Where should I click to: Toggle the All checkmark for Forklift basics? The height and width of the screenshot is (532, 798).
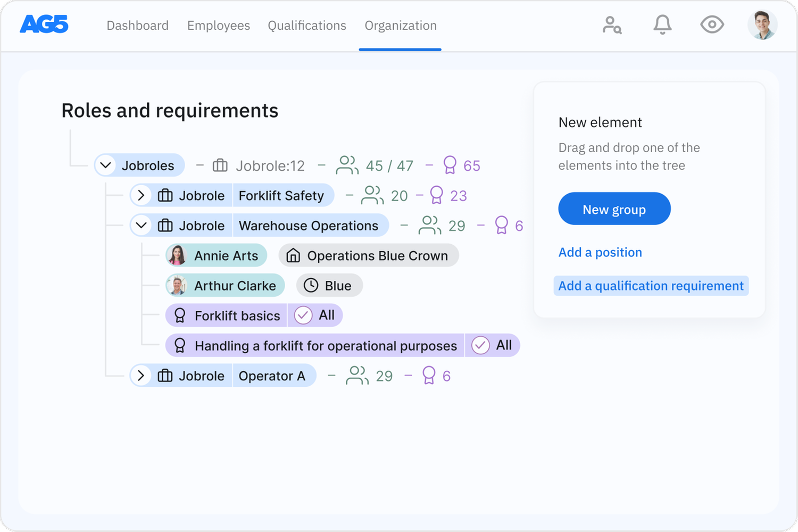click(303, 315)
